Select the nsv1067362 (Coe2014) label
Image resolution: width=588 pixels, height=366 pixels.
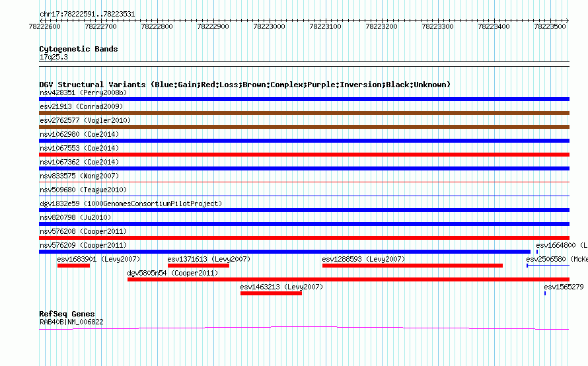79,162
